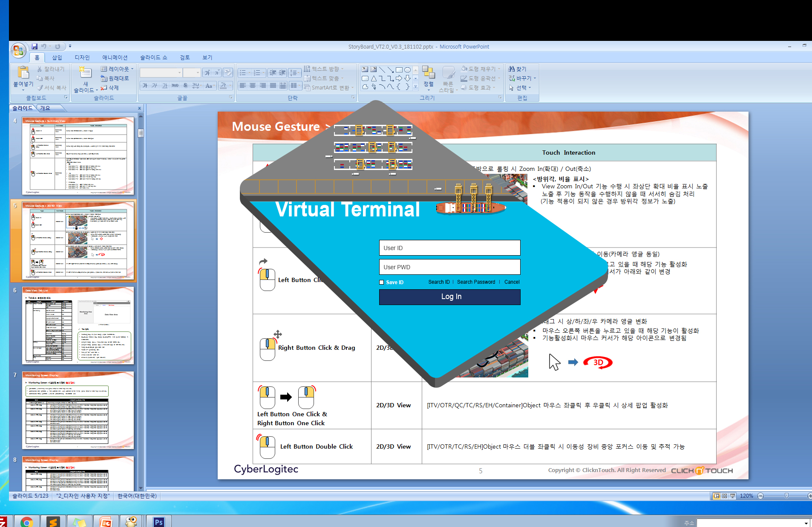The width and height of the screenshot is (812, 527).
Task: Open Photoshop from the taskbar
Action: pyautogui.click(x=158, y=522)
